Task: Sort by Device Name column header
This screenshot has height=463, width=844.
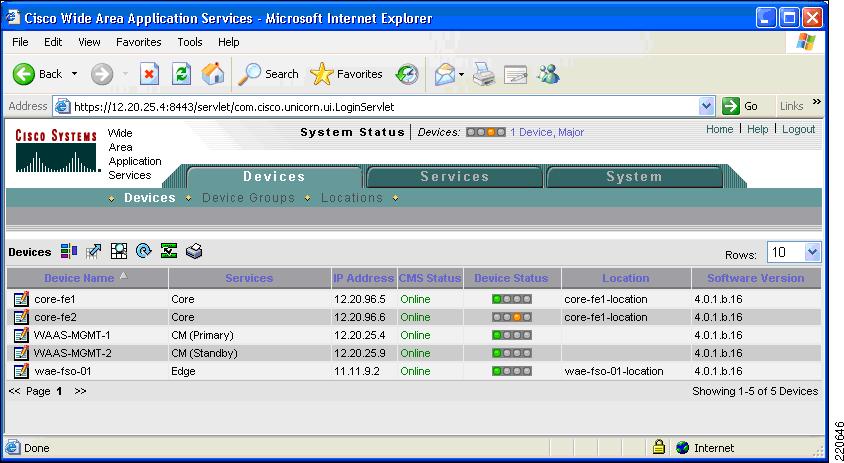Action: click(x=79, y=278)
